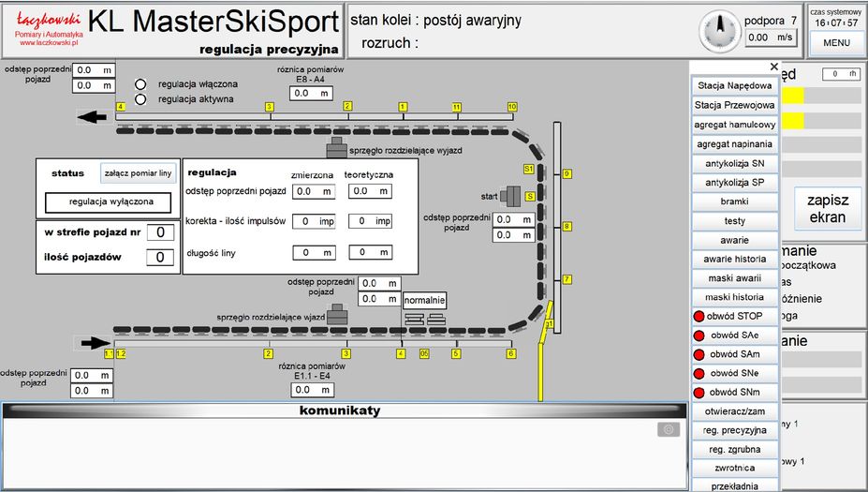Toggle the załącz pomiar liny button

click(x=138, y=173)
